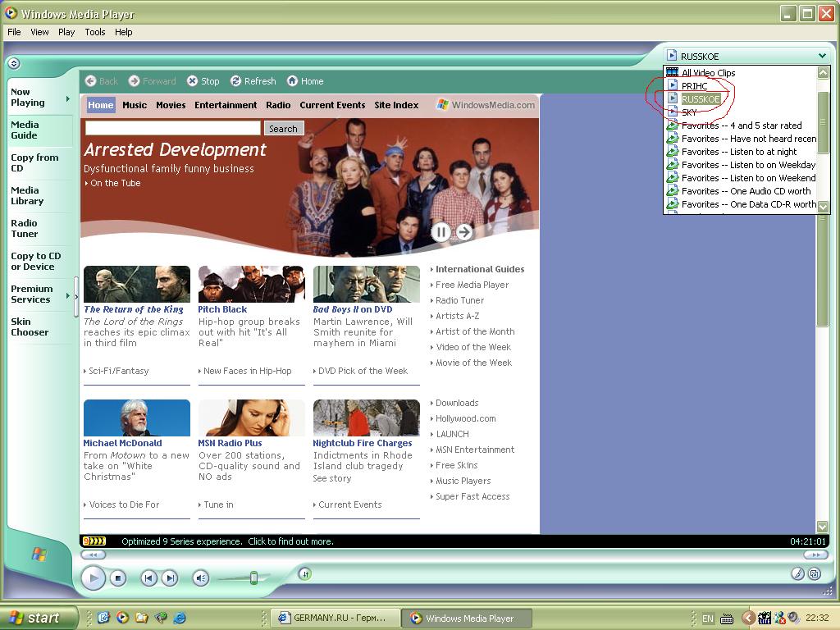Open the Tools menu
The height and width of the screenshot is (630, 840).
(x=95, y=32)
